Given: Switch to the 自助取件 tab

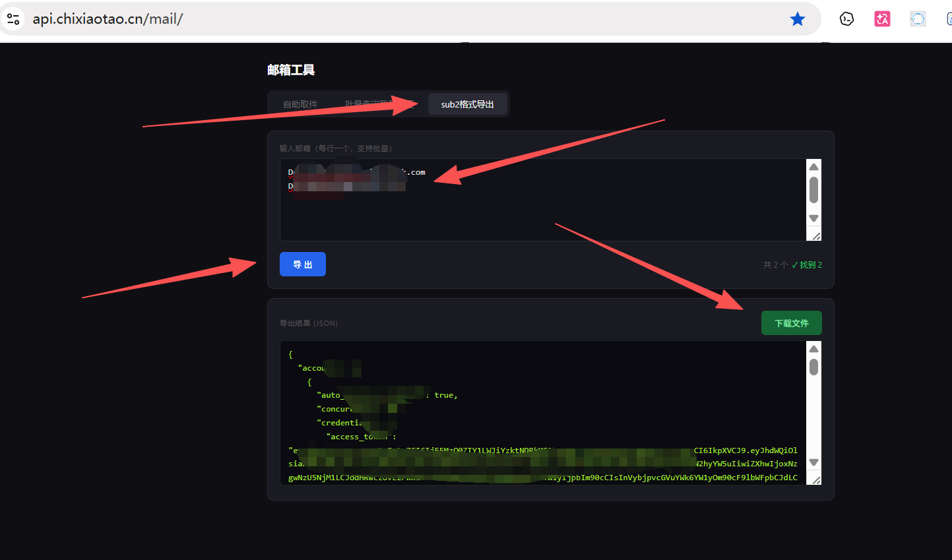Looking at the screenshot, I should point(300,104).
